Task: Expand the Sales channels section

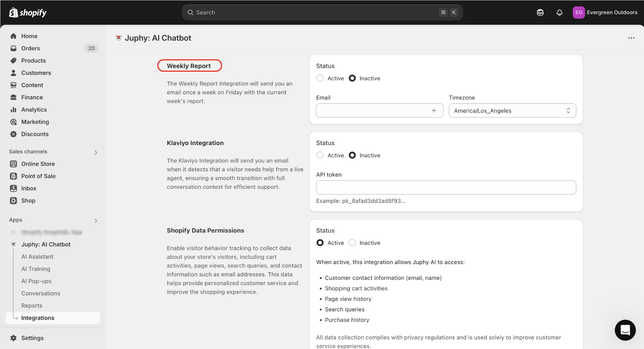Action: coord(96,152)
